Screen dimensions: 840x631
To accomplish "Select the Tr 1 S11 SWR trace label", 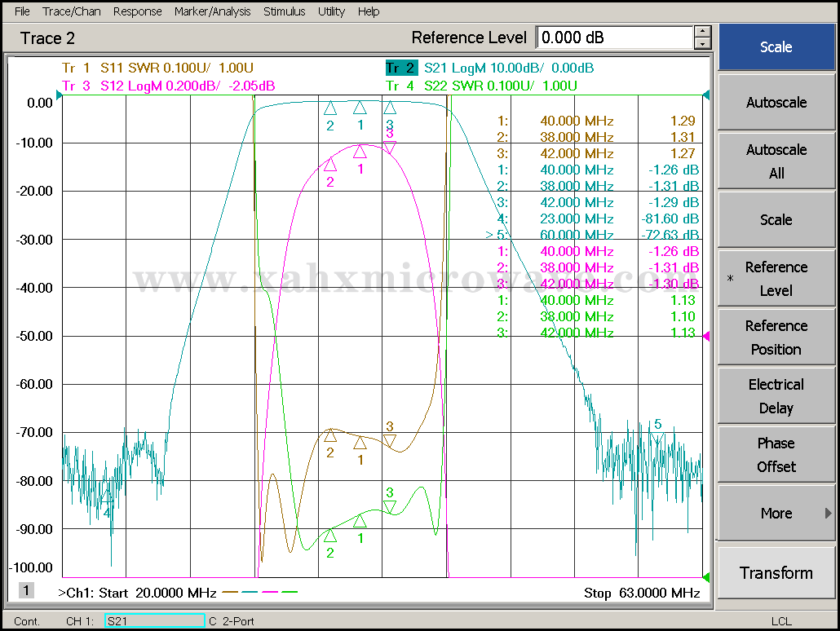I will (x=157, y=68).
